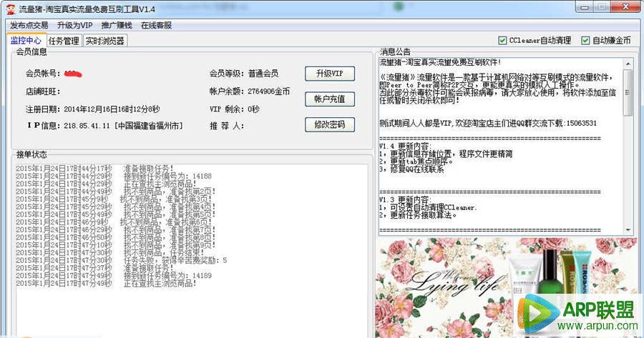Click the announcement scrollbar up arrow

[628, 64]
